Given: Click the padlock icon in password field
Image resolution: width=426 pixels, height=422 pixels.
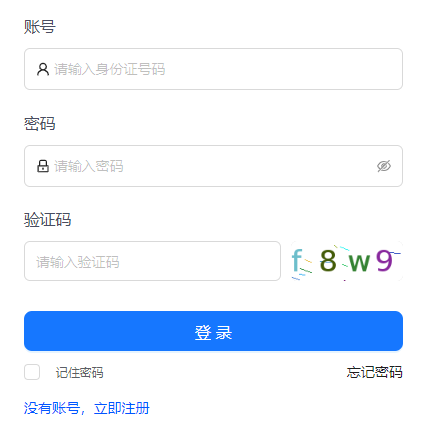Looking at the screenshot, I should [43, 166].
